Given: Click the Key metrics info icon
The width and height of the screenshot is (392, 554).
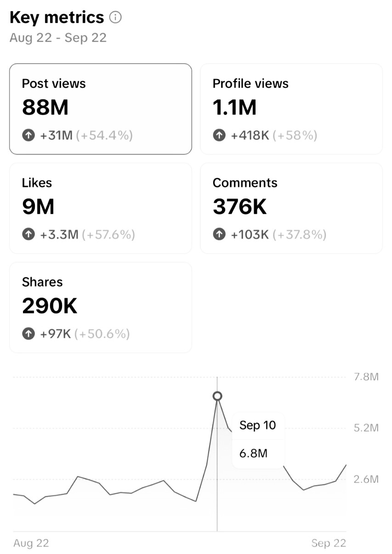Looking at the screenshot, I should pos(115,17).
